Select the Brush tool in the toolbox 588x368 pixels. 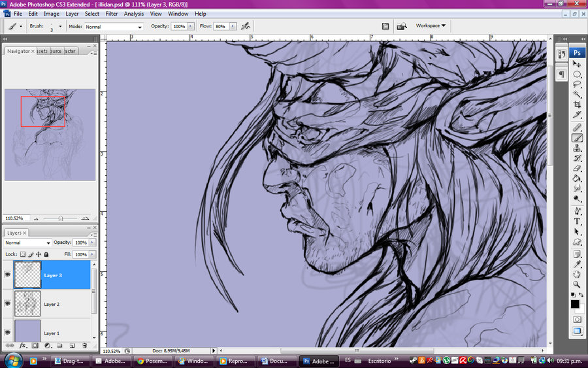tap(577, 138)
